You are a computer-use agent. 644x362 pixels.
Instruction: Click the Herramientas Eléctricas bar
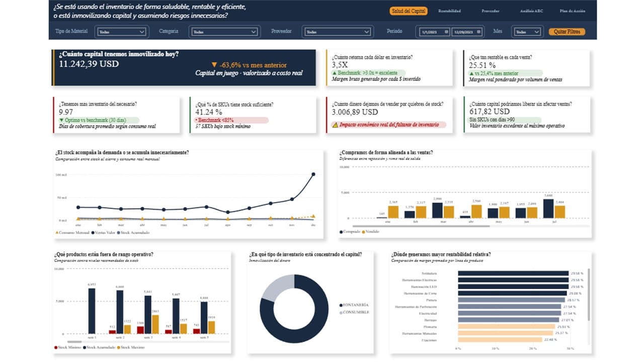point(514,280)
